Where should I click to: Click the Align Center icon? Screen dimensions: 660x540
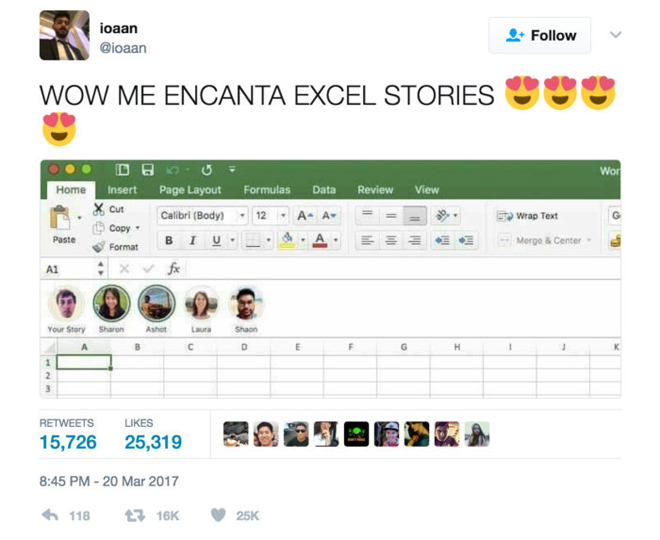point(391,241)
